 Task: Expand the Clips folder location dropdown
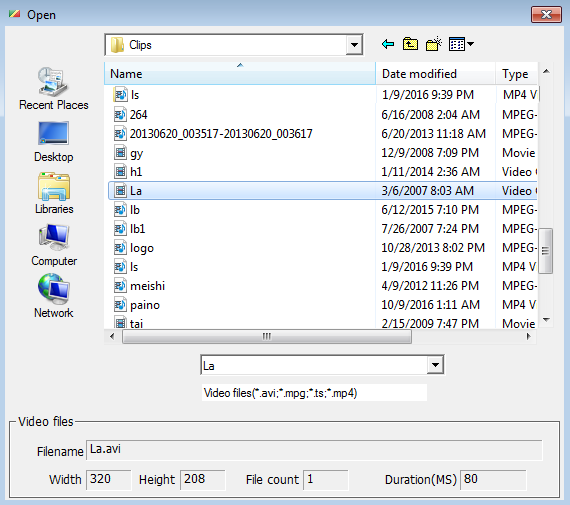coord(354,45)
